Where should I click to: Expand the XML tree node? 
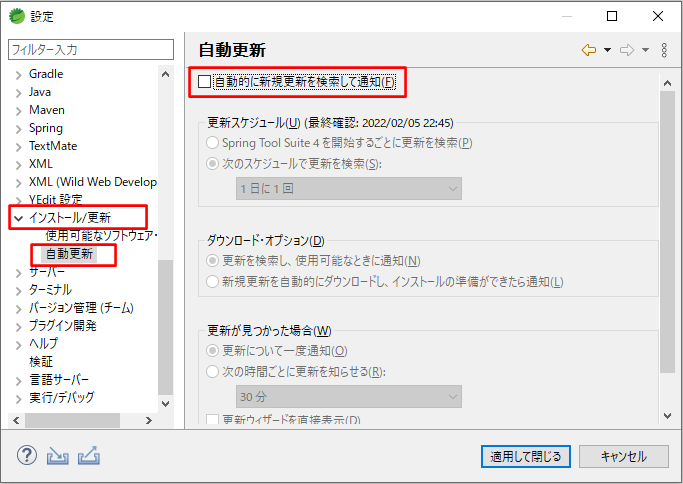(x=18, y=165)
